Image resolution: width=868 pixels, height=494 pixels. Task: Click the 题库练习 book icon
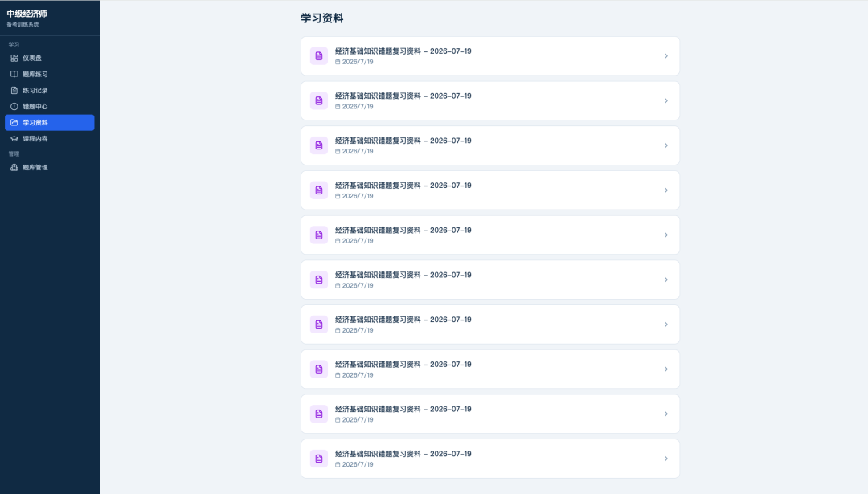[x=14, y=74]
